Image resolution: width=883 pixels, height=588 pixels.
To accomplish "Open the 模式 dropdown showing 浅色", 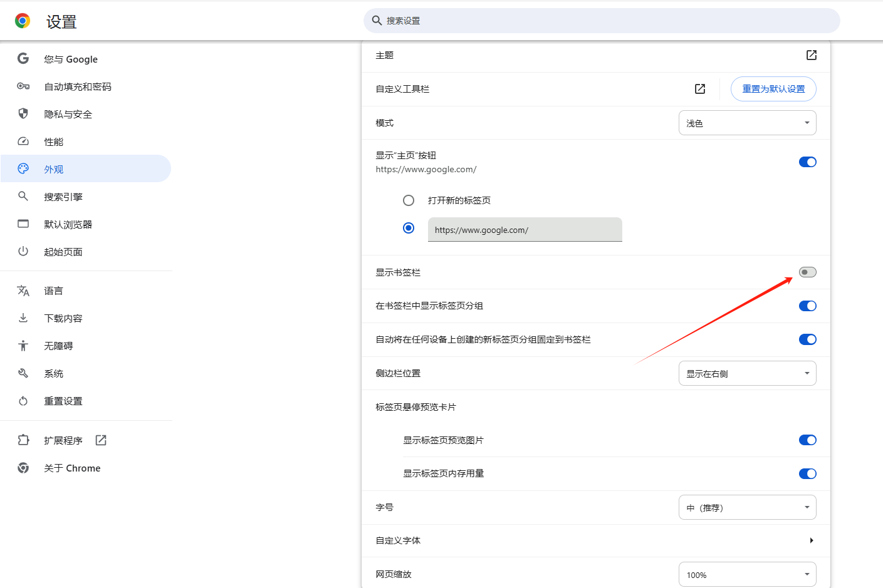I will pyautogui.click(x=748, y=123).
